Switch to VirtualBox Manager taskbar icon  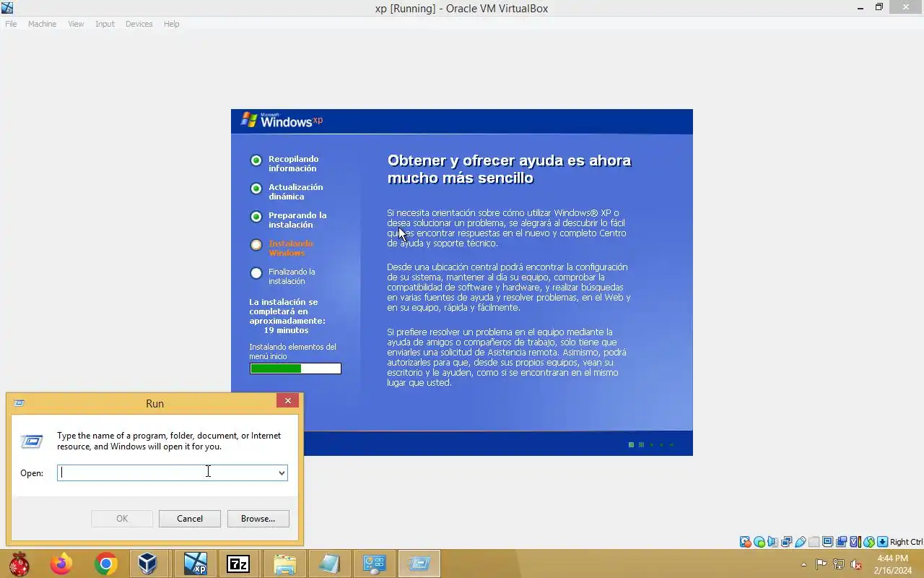tap(148, 564)
